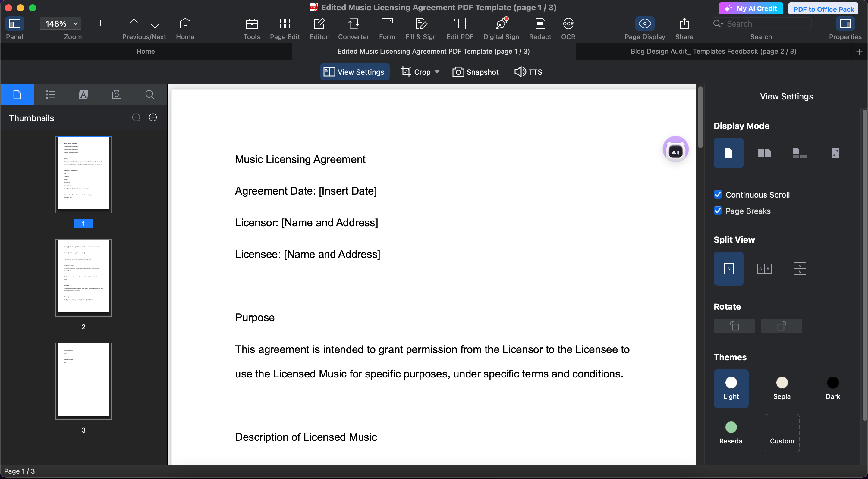This screenshot has width=868, height=479.
Task: Open the search options dropdown
Action: point(719,23)
